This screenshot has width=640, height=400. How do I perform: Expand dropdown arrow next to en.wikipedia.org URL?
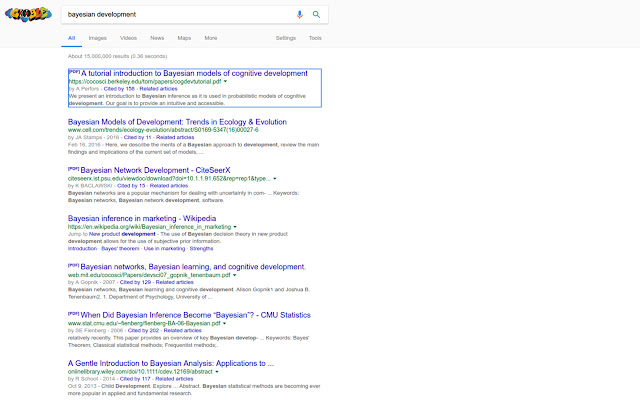(235, 227)
